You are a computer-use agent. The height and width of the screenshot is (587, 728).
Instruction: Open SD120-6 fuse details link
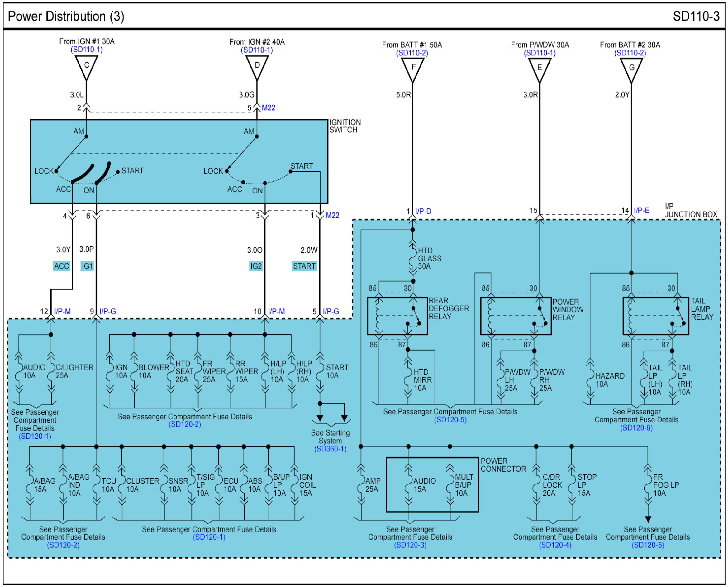(636, 428)
